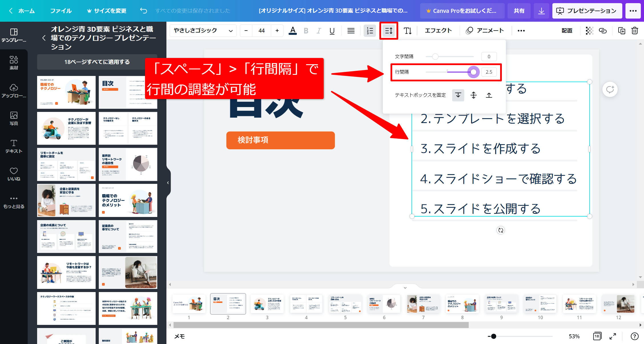Image resolution: width=644 pixels, height=344 pixels.
Task: Open the エフェクト effects panel
Action: [x=438, y=31]
